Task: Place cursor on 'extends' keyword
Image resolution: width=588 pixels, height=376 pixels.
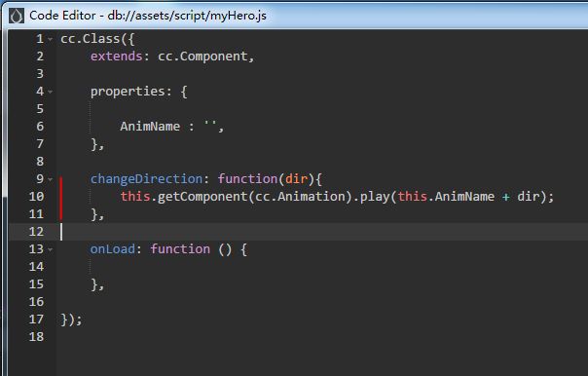Action: (116, 56)
